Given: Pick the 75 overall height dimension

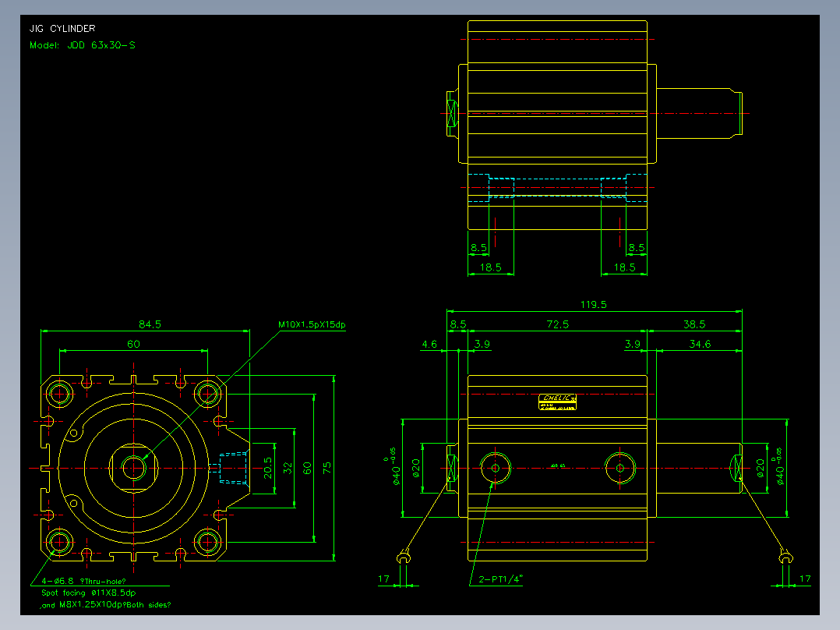Looking at the screenshot, I should (x=327, y=468).
